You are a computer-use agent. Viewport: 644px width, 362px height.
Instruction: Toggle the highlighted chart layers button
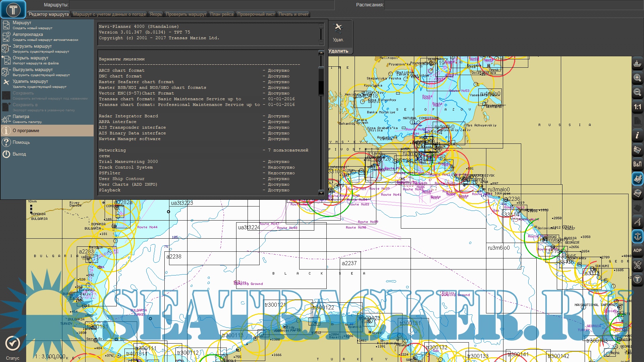pos(637,179)
